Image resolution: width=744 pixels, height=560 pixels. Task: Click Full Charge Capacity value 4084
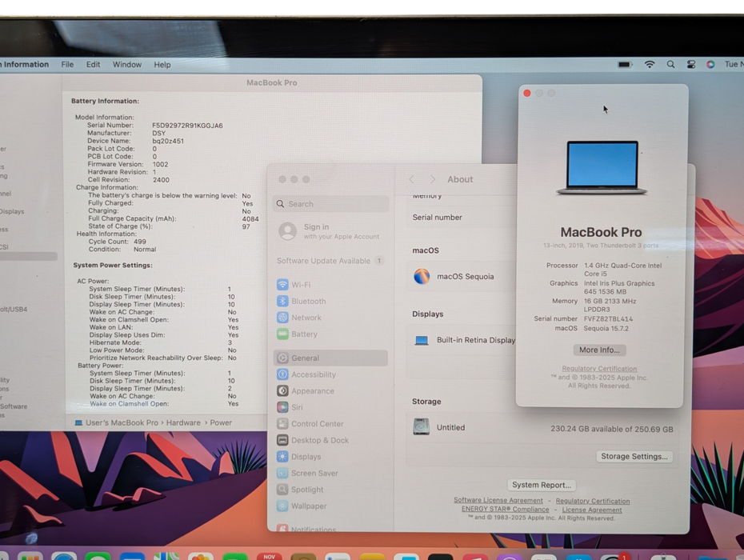tap(250, 218)
